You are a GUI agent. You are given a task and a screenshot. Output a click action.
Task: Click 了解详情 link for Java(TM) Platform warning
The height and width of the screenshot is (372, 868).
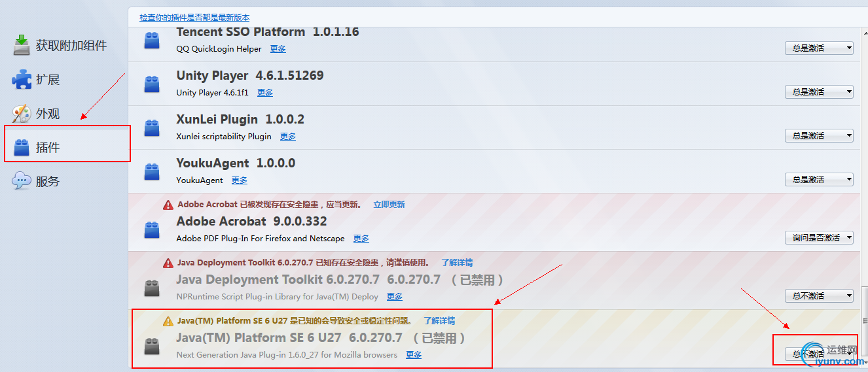(439, 321)
